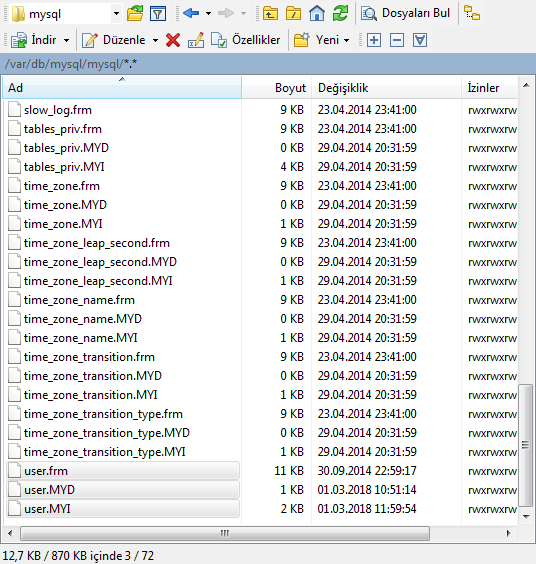Image resolution: width=536 pixels, height=564 pixels.
Task: Sort files by the Boyut column header
Action: tap(277, 88)
